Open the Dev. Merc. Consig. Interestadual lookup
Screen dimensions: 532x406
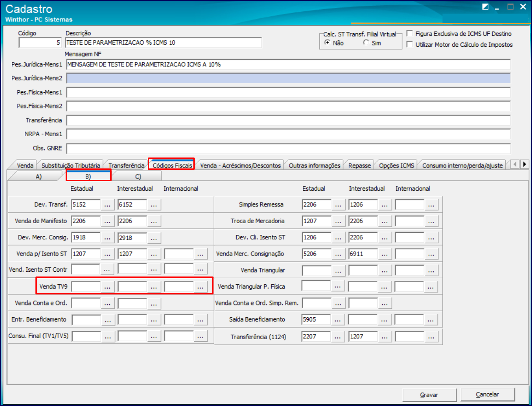[x=154, y=238]
